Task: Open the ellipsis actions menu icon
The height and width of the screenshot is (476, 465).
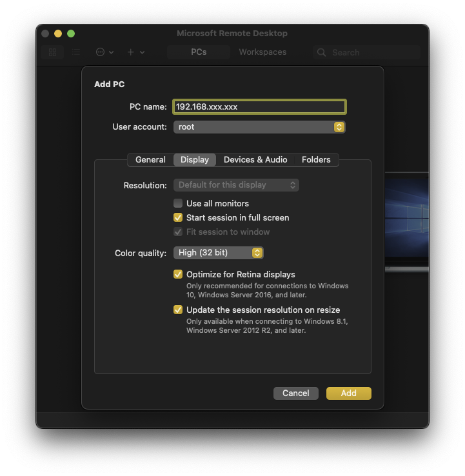Action: tap(100, 52)
